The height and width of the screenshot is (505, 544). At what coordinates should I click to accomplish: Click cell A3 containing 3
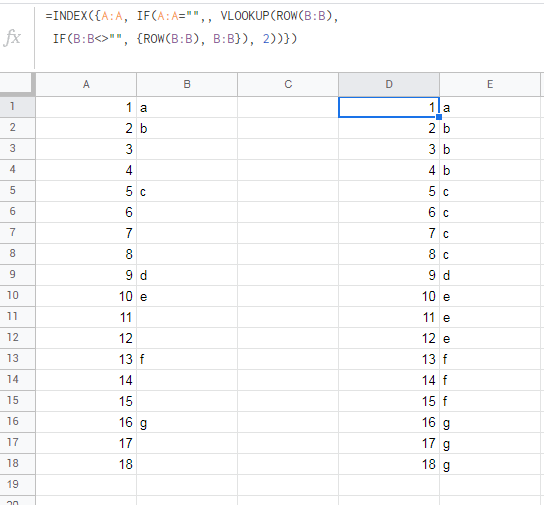(x=86, y=149)
